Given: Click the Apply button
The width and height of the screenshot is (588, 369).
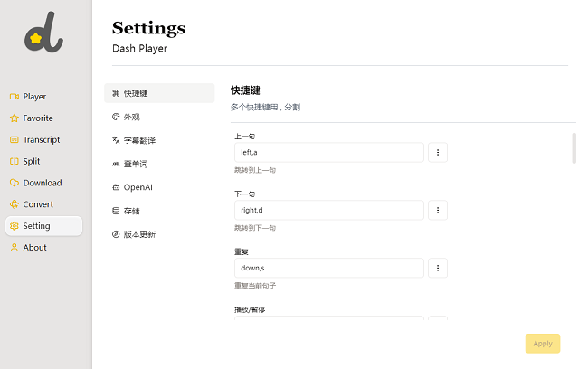Looking at the screenshot, I should tap(542, 344).
